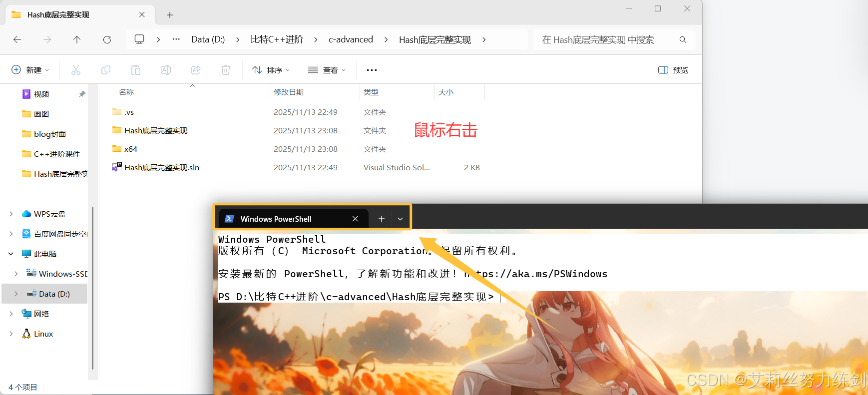Open the toolbar See more ellipsis menu
The width and height of the screenshot is (868, 395).
coord(372,70)
